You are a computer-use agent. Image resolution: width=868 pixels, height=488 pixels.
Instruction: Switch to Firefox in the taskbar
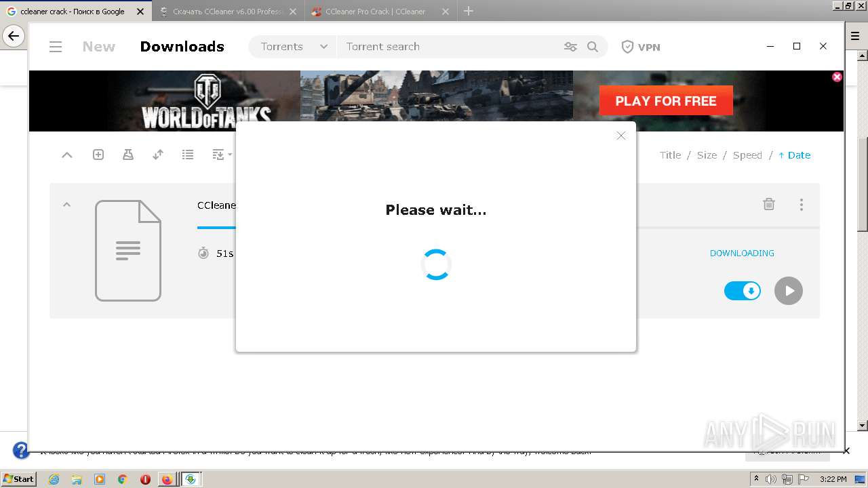(167, 479)
